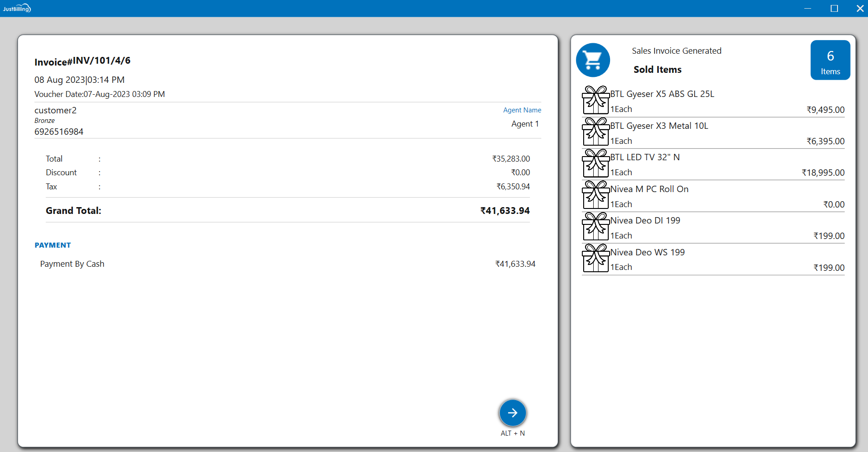Click Nivea Deo WS 199 gift icon
Screen dimensions: 868x452
(595, 259)
